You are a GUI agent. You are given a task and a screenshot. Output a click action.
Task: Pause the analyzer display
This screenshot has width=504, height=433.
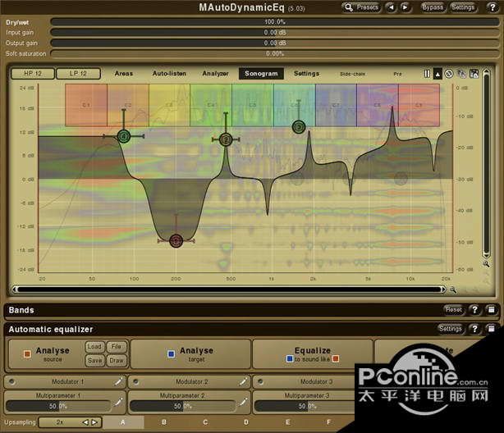(x=427, y=74)
